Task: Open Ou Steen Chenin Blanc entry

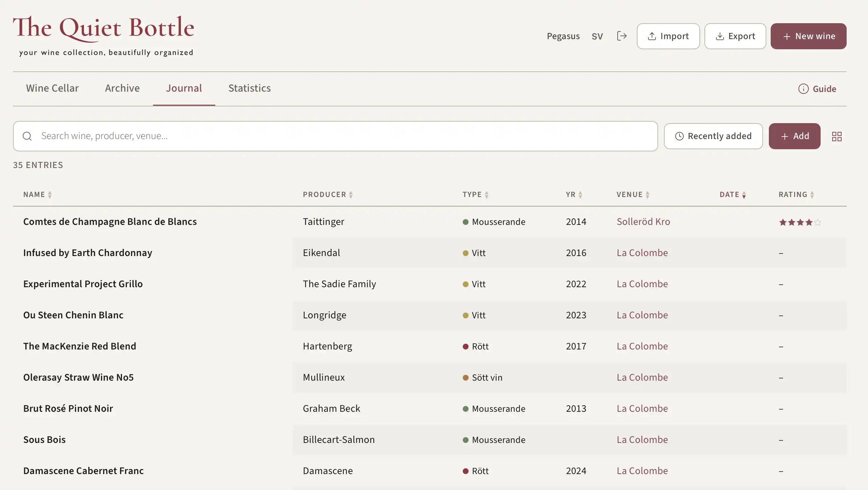Action: pos(73,315)
